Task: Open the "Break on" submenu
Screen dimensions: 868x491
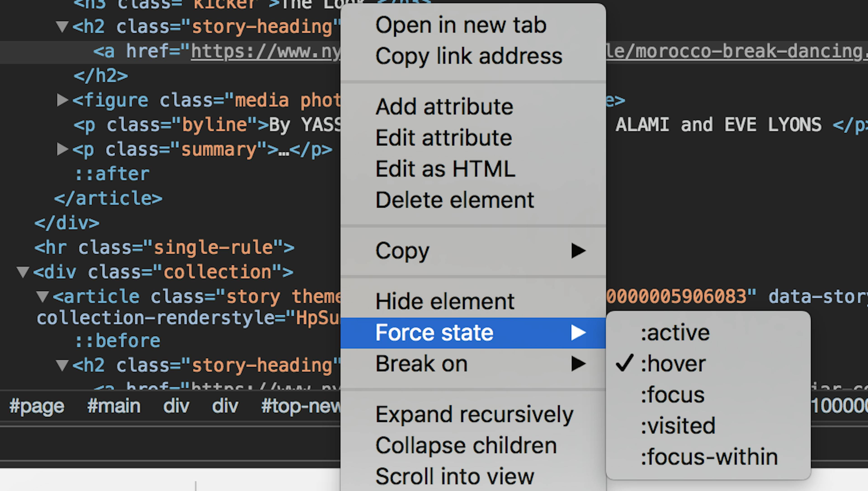Action: [x=421, y=364]
